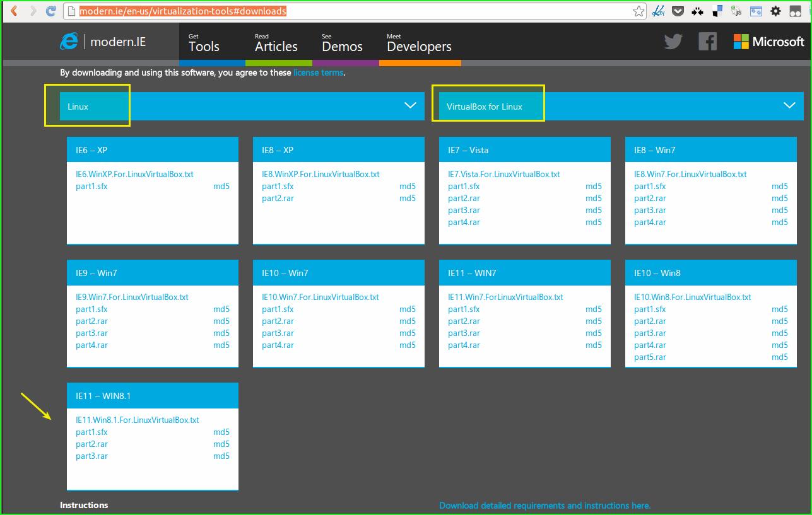Click the Instructions heading

pos(84,505)
